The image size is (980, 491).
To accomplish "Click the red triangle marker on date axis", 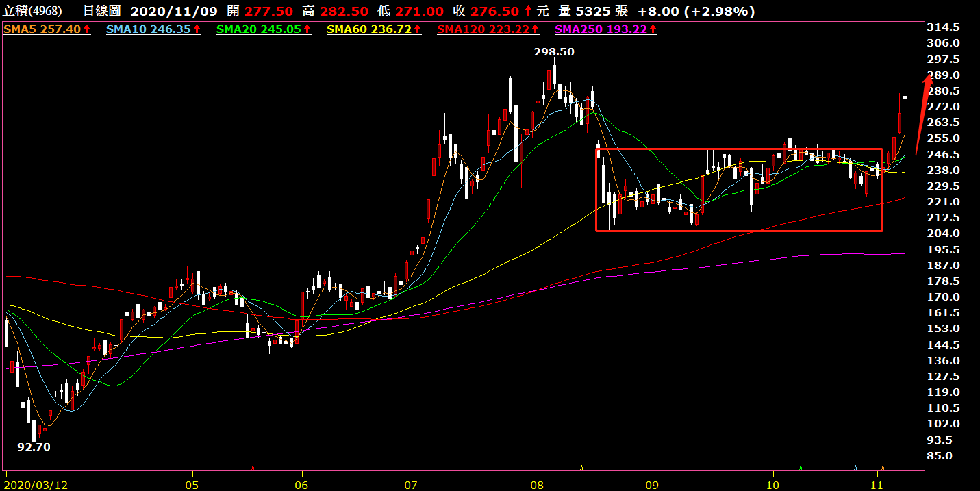I will click(x=253, y=468).
